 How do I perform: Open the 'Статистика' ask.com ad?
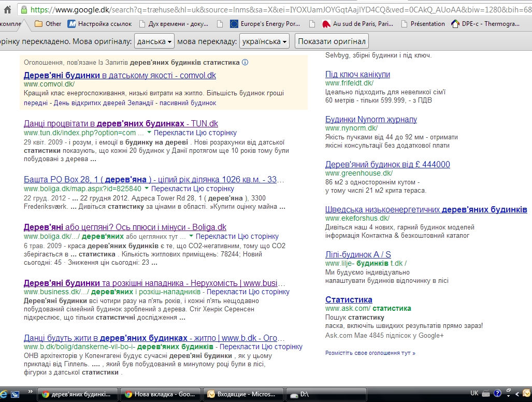349,299
